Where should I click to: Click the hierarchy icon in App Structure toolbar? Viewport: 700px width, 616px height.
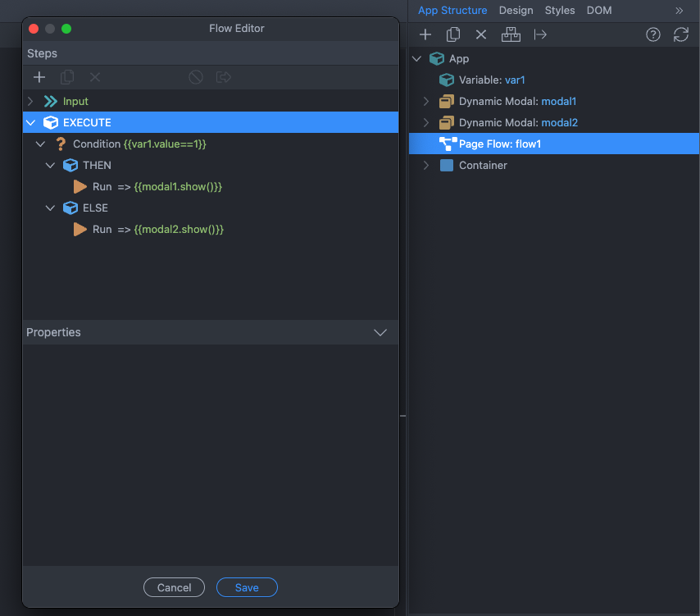coord(511,34)
